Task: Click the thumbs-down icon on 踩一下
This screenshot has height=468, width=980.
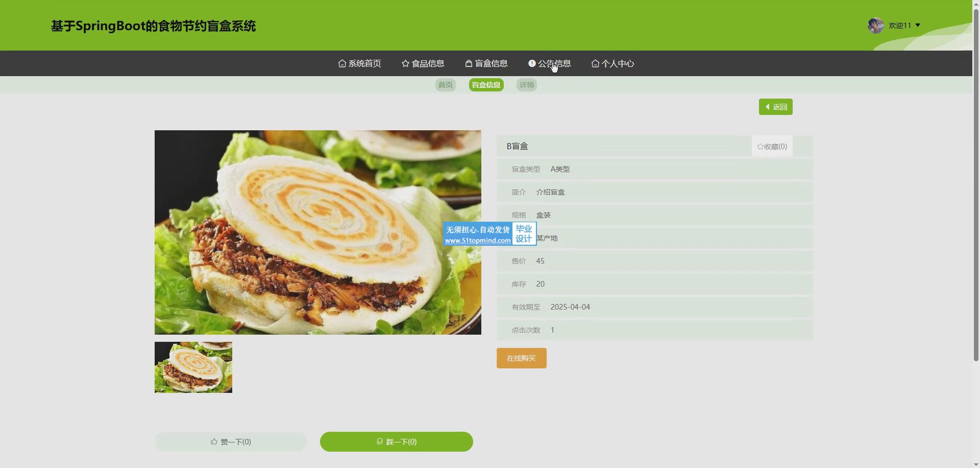Action: tap(380, 441)
